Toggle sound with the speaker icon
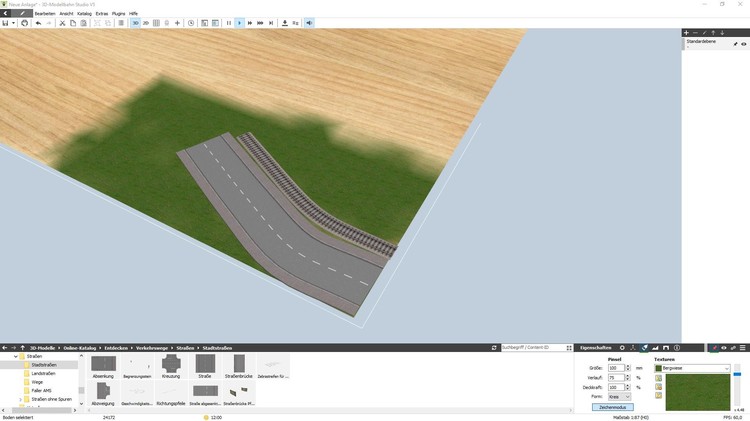This screenshot has height=421, width=750. pyautogui.click(x=309, y=23)
